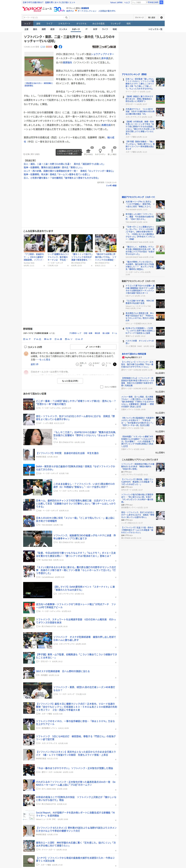
Task: Select the 速報 navigation tab
Action: 38,24
